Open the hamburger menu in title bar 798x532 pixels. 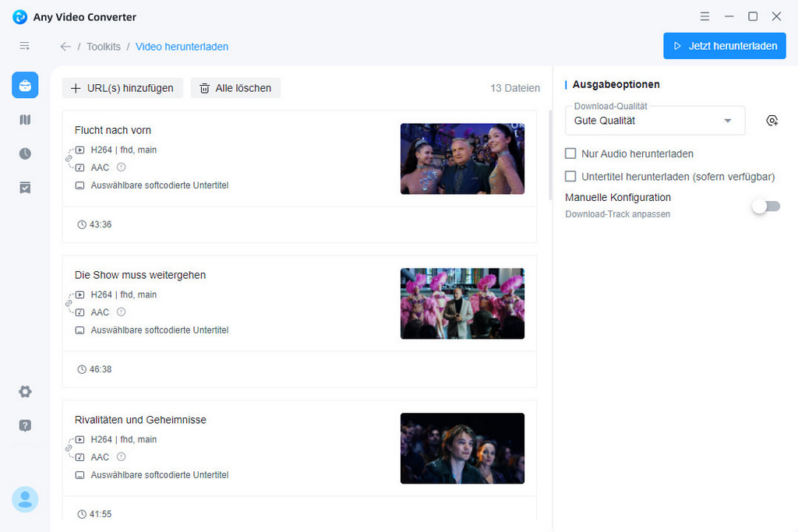tap(704, 16)
